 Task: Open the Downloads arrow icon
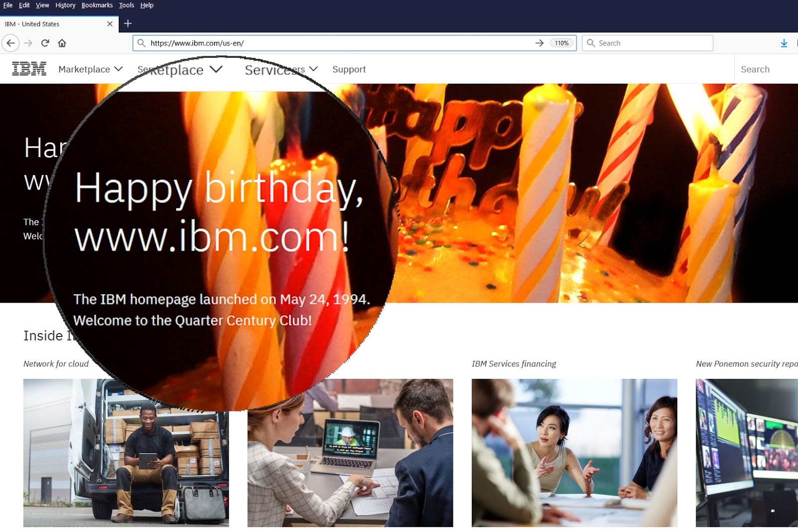(x=784, y=43)
